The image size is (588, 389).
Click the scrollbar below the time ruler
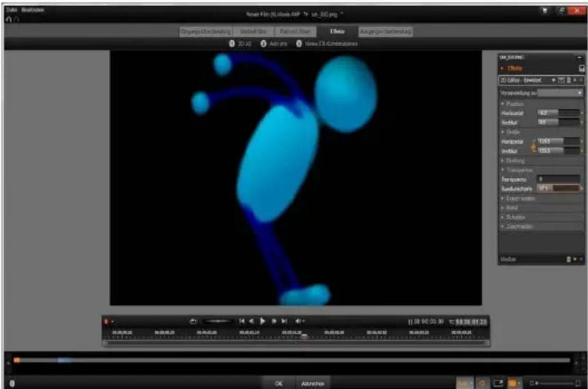pyautogui.click(x=296, y=342)
